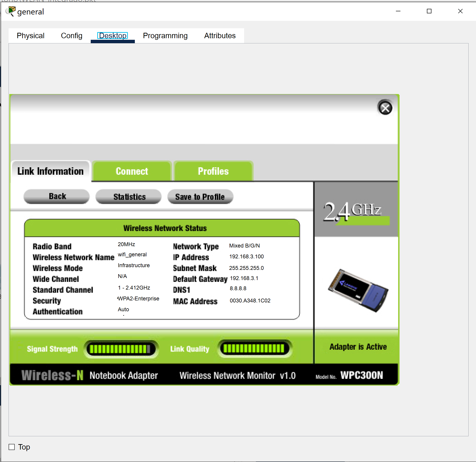This screenshot has width=476, height=462.
Task: Switch to the Physical tab
Action: (x=31, y=36)
